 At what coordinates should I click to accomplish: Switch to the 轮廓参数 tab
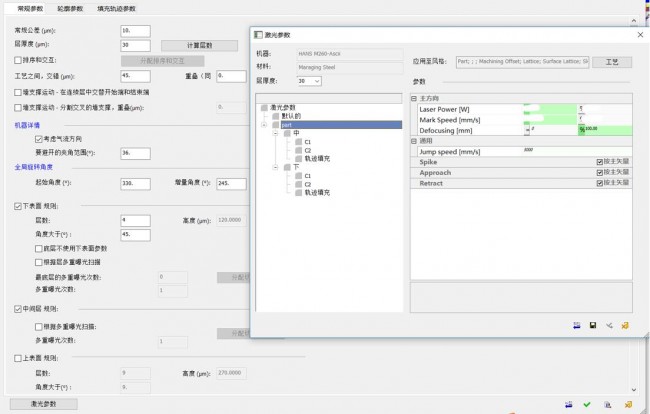[x=71, y=7]
